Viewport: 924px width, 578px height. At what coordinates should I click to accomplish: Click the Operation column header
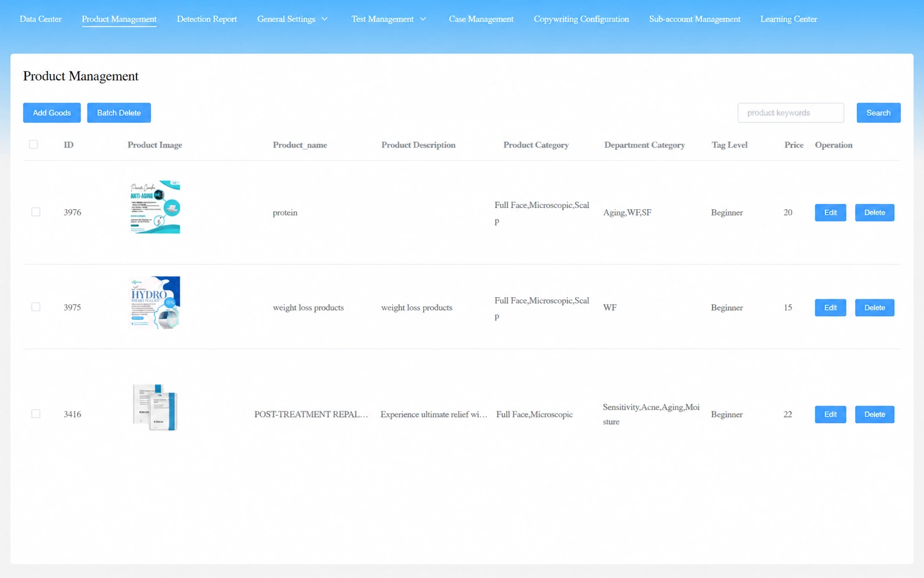(x=833, y=145)
